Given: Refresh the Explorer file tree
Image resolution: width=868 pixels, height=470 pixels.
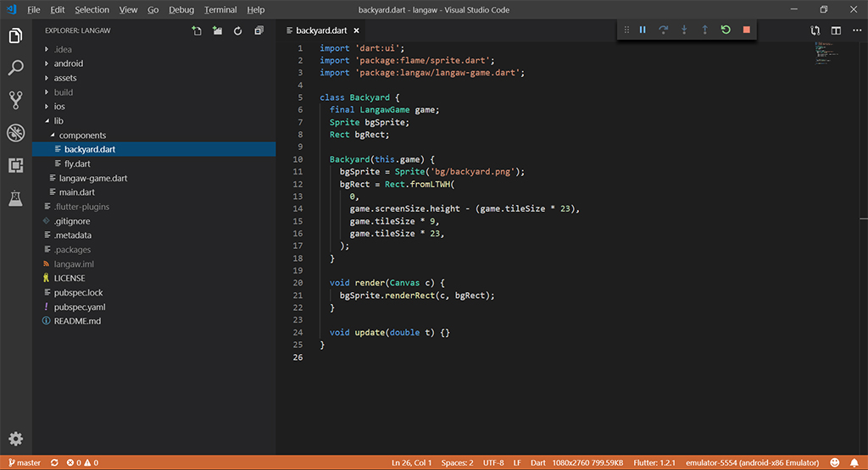Looking at the screenshot, I should [238, 30].
